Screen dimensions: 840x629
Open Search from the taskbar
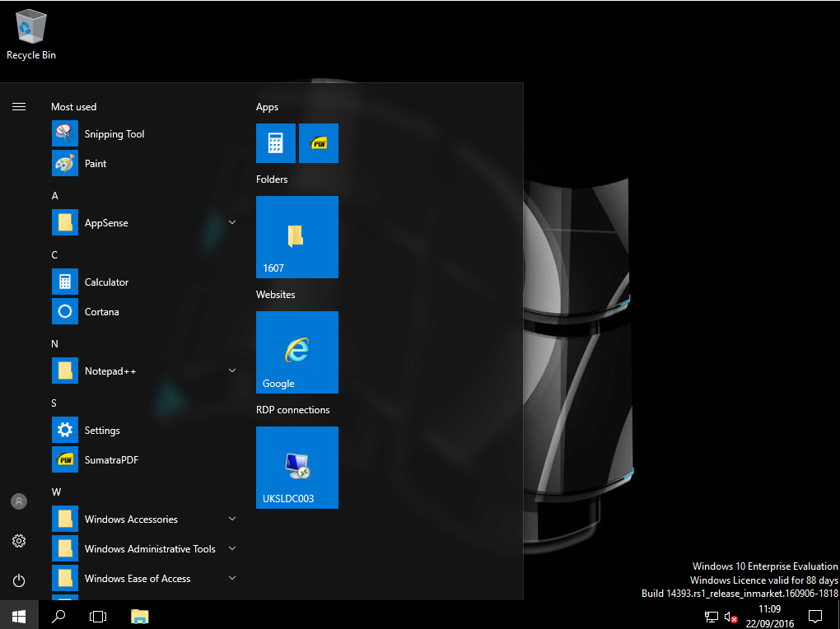click(58, 616)
